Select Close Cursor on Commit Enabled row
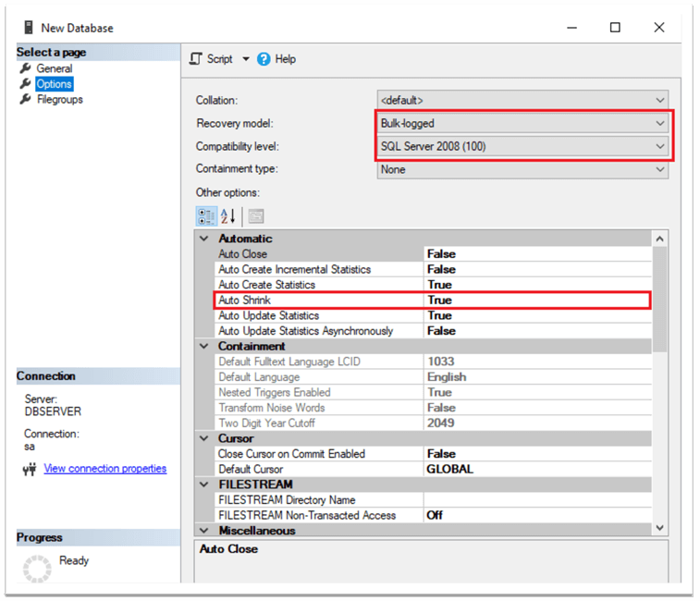This screenshot has height=601, width=700. pyautogui.click(x=433, y=454)
